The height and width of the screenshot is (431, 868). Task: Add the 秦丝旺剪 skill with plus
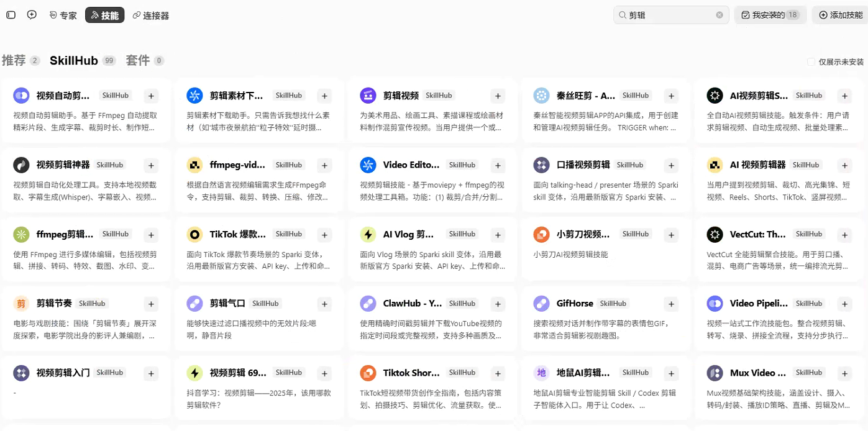(671, 96)
